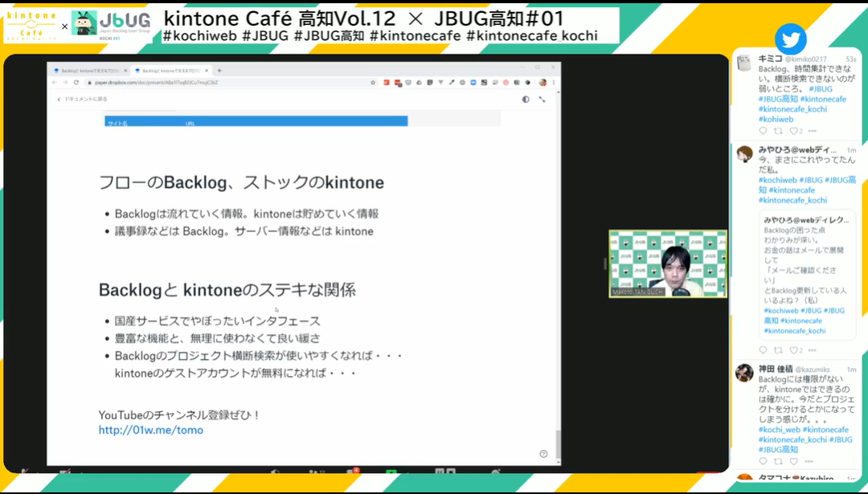The width and height of the screenshot is (868, 494).
Task: Like キミコ's tweet
Action: [x=793, y=131]
